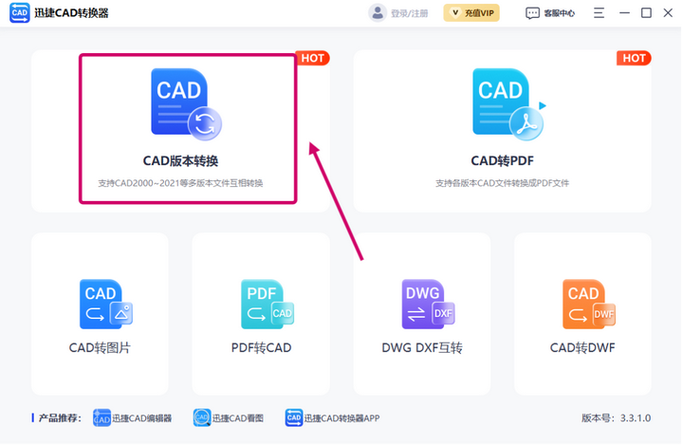The width and height of the screenshot is (683, 445).
Task: Click the PDF转CAD label
Action: [261, 348]
